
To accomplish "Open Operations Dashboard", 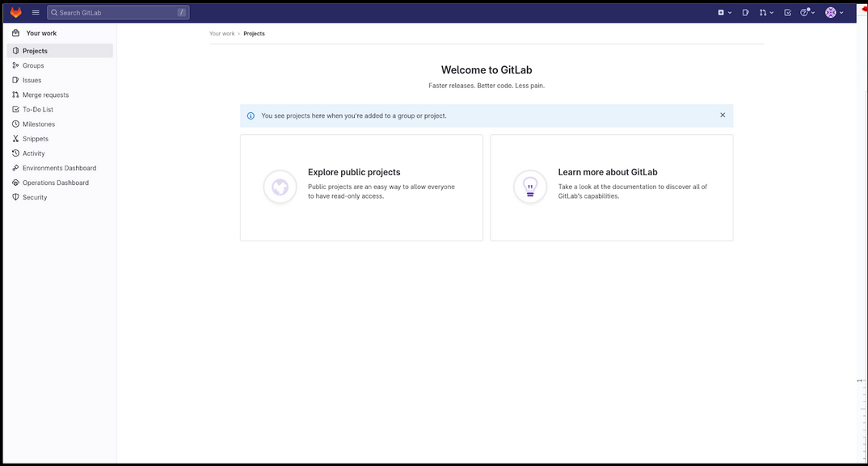I will [x=60, y=183].
